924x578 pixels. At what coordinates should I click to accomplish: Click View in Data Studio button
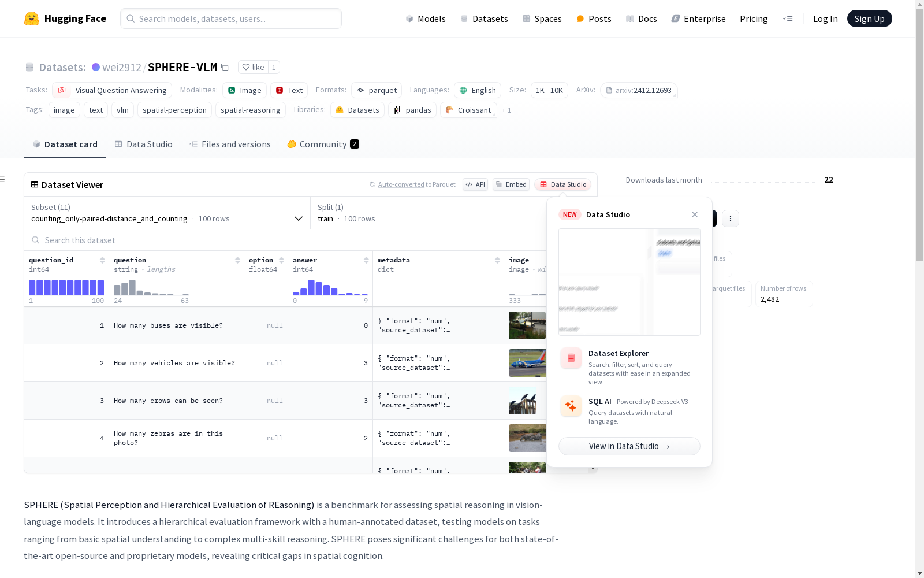[629, 446]
